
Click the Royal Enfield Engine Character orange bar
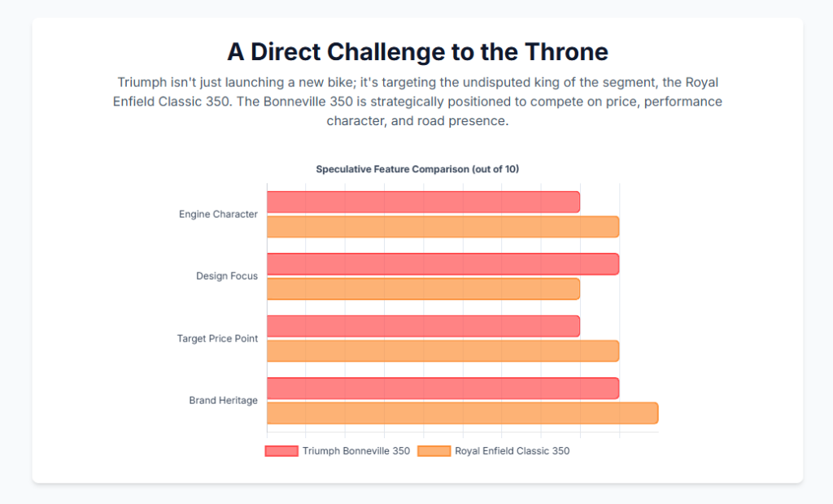point(443,227)
